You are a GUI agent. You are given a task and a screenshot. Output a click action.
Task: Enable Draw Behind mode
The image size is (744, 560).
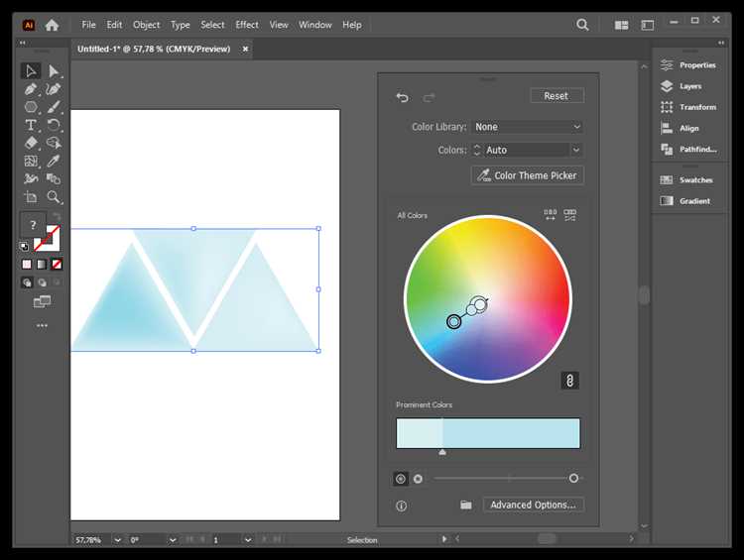43,282
